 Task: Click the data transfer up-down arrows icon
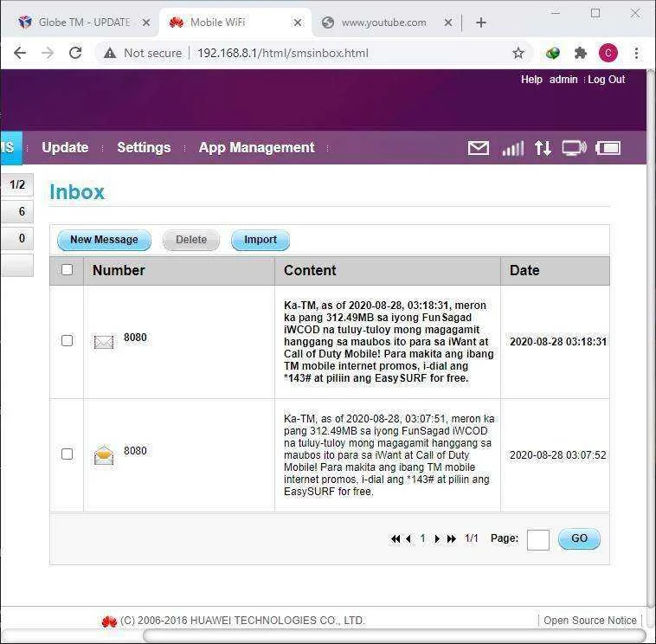(x=543, y=148)
